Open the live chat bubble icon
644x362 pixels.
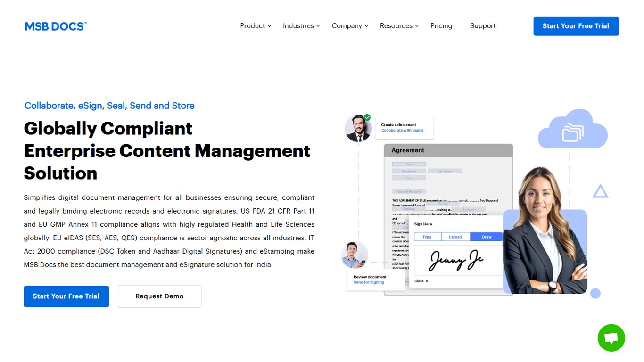click(x=611, y=338)
